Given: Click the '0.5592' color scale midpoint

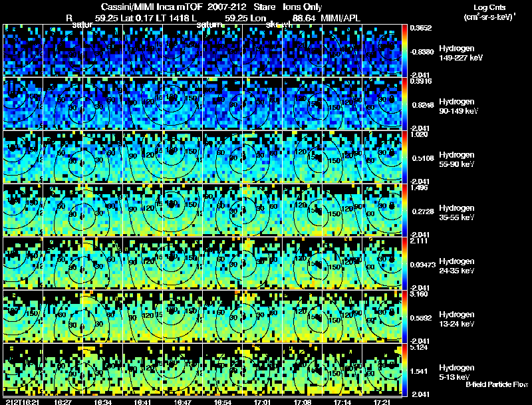Looking at the screenshot, I should 421,318.
